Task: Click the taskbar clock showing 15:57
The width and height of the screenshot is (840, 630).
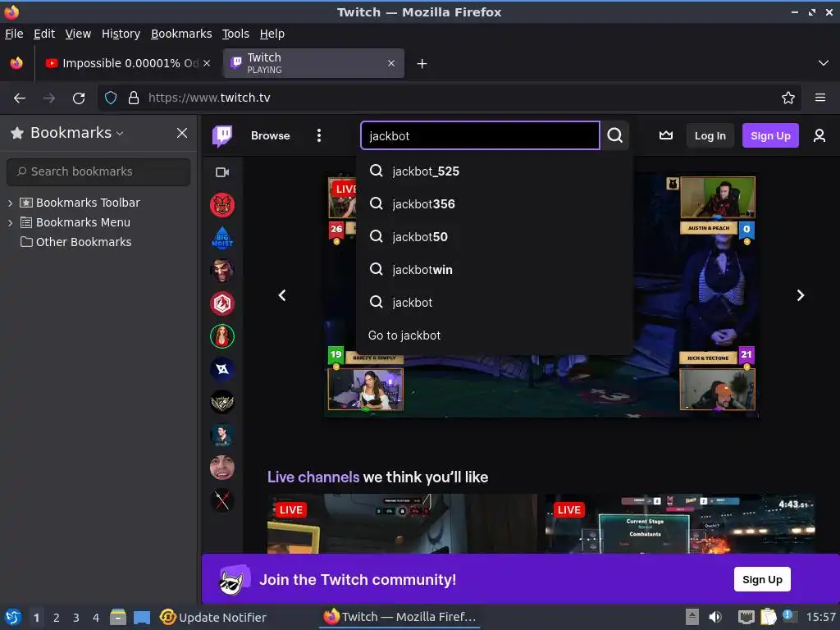Action: click(x=820, y=617)
